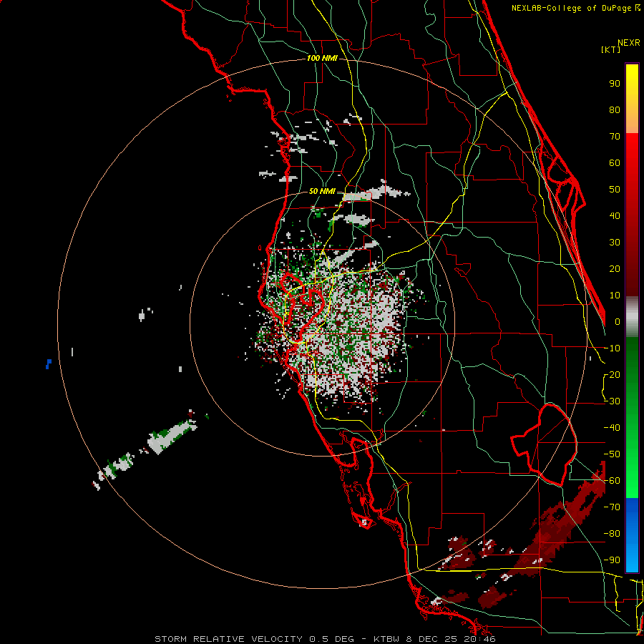Click the "[KT]" units label
This screenshot has height=644, width=644.
tap(611, 49)
